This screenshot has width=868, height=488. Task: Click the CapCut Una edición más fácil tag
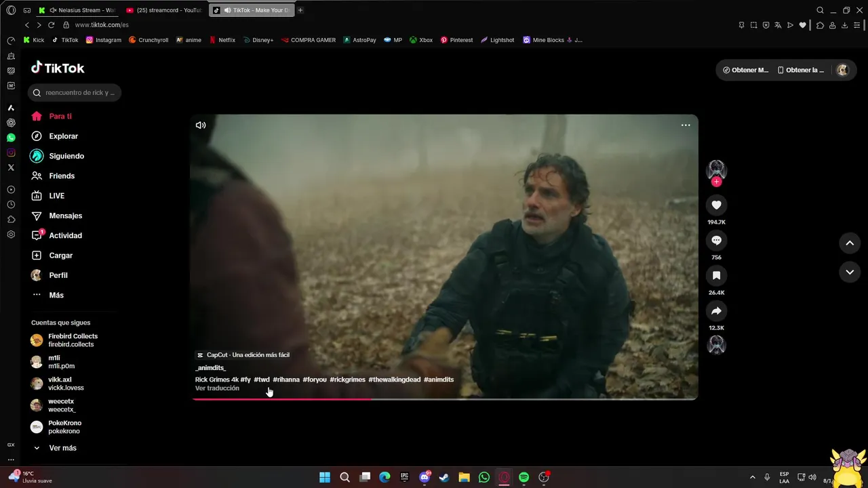tap(243, 355)
